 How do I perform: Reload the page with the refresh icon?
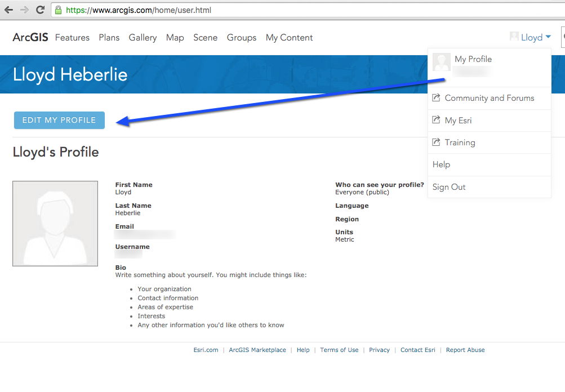[x=40, y=10]
